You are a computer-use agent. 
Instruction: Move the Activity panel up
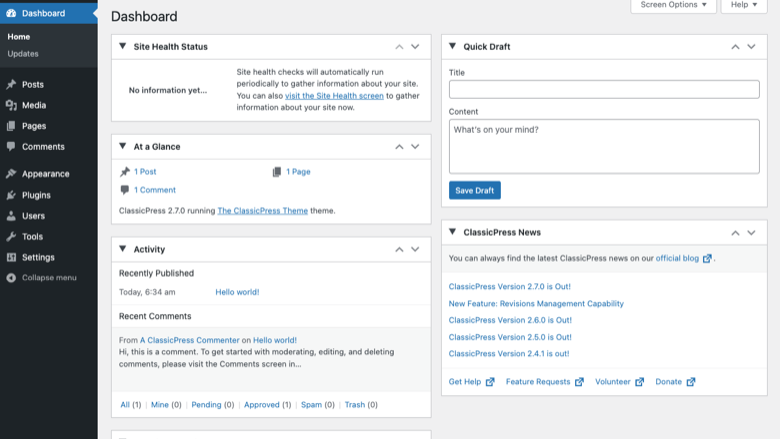tap(399, 250)
